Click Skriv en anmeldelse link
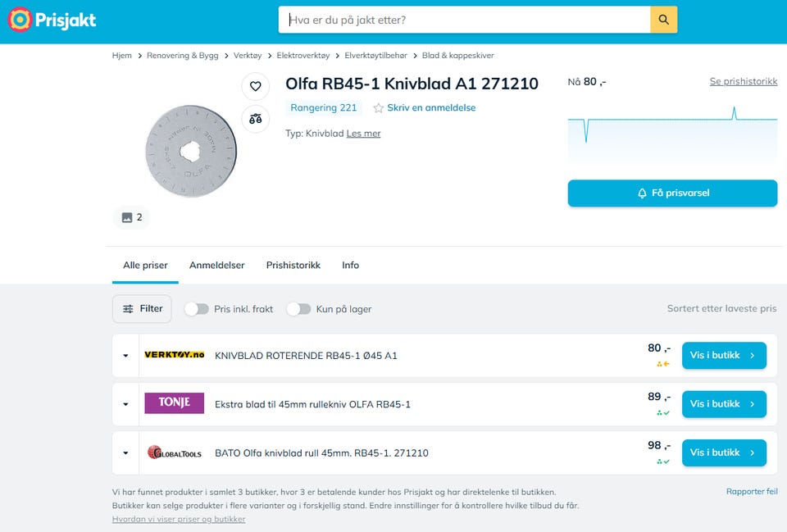Screen dimensions: 787x532 [x=431, y=108]
